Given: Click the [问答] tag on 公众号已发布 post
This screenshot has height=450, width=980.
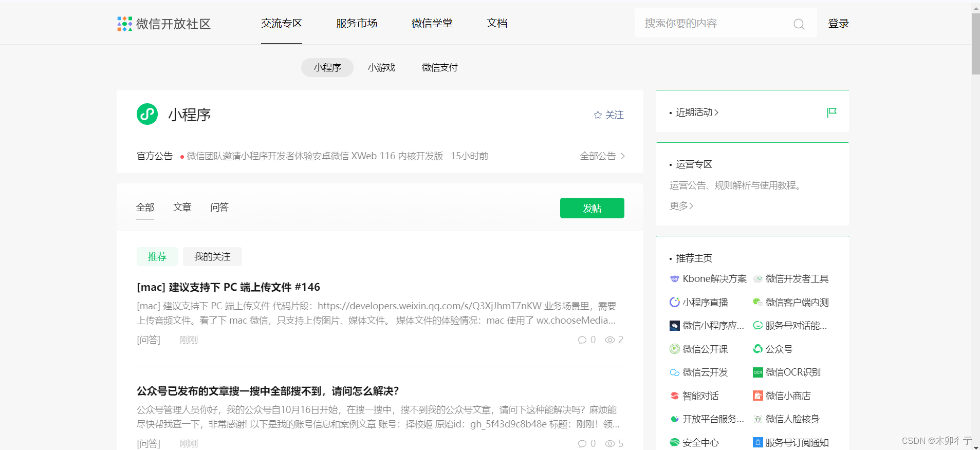Looking at the screenshot, I should click(149, 444).
